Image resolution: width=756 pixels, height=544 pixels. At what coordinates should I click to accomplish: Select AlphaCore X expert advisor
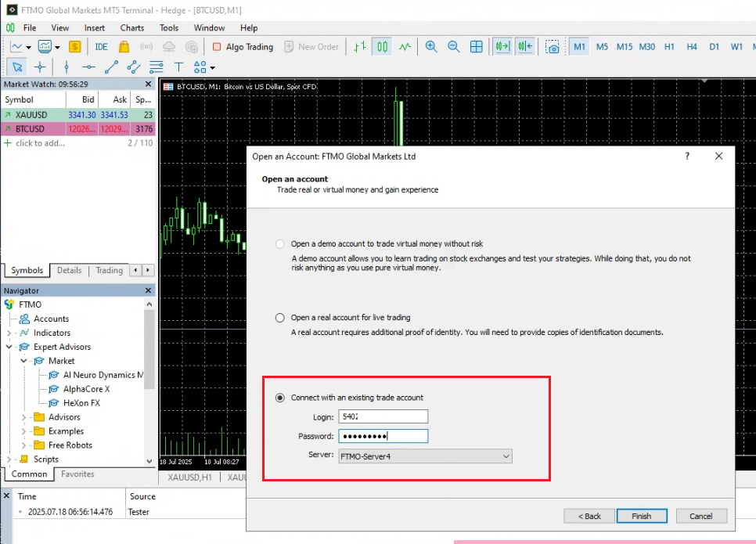click(x=86, y=389)
